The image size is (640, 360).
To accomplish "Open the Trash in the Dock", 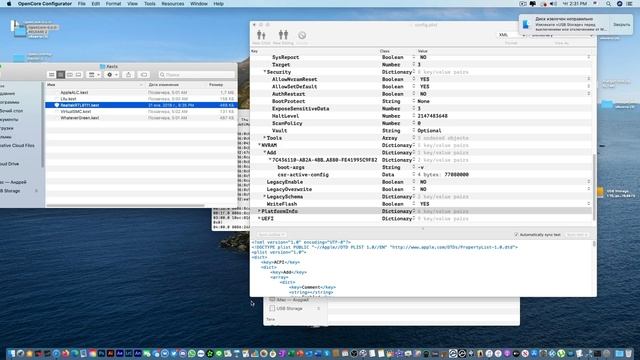I will (629, 353).
